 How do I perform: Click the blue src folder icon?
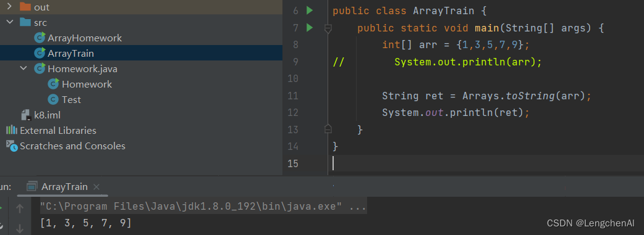(x=25, y=22)
